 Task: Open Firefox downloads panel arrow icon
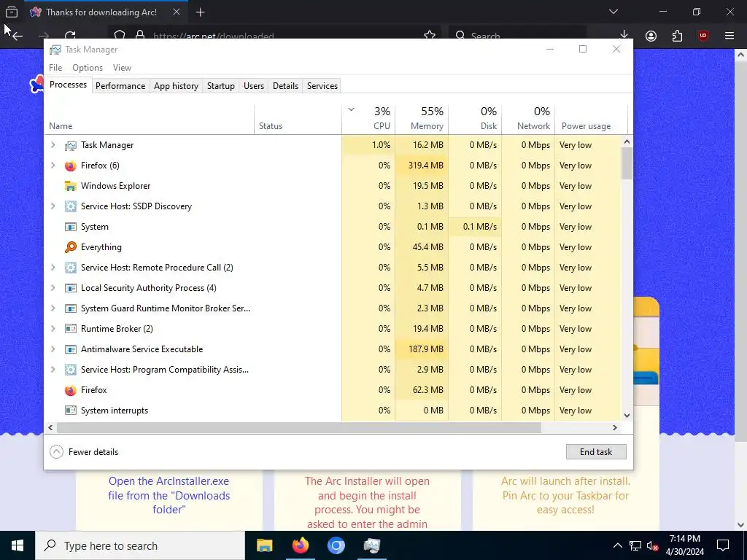pos(624,34)
